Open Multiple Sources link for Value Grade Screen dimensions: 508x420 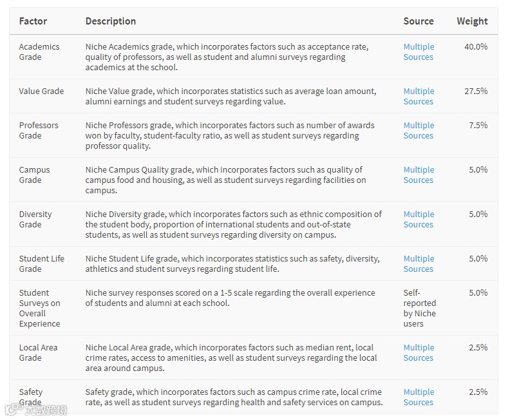(x=419, y=96)
